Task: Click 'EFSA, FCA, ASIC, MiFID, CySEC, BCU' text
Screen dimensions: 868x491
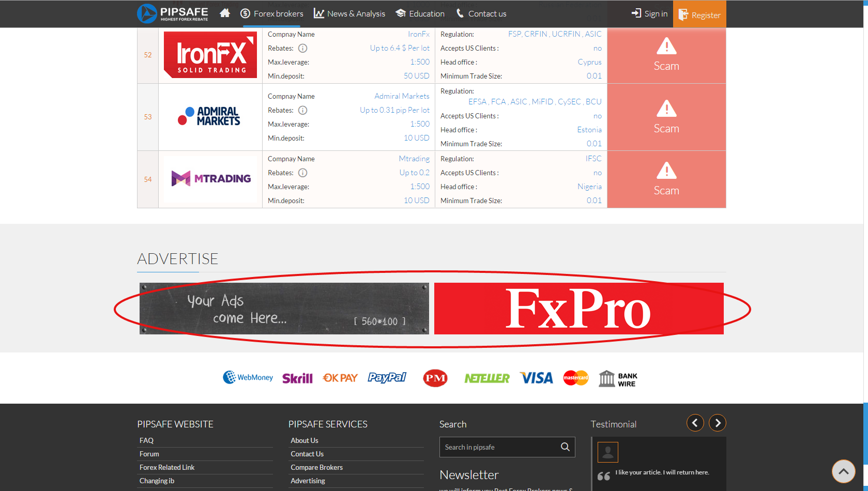Action: click(x=535, y=102)
